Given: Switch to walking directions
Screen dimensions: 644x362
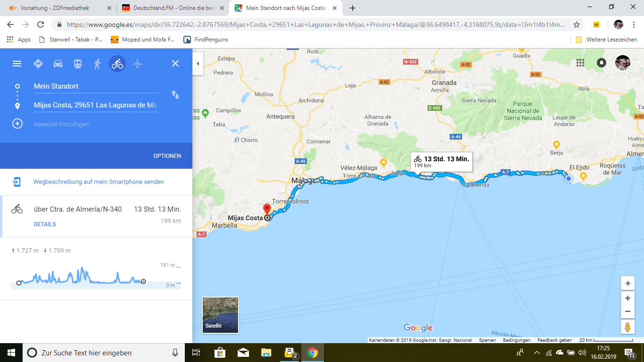Looking at the screenshot, I should coord(98,64).
